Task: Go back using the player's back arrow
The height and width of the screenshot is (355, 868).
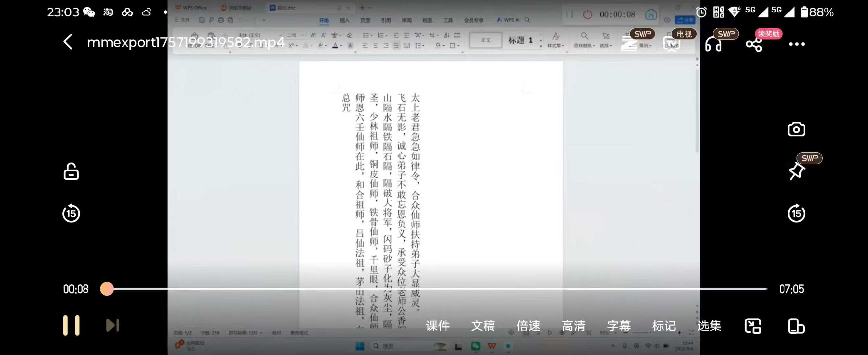Action: [68, 42]
